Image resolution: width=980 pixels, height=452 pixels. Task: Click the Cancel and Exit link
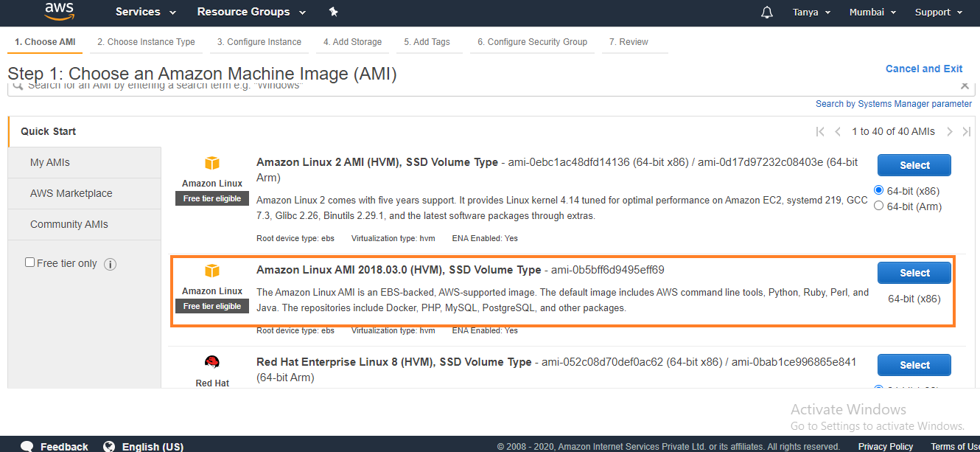[923, 69]
